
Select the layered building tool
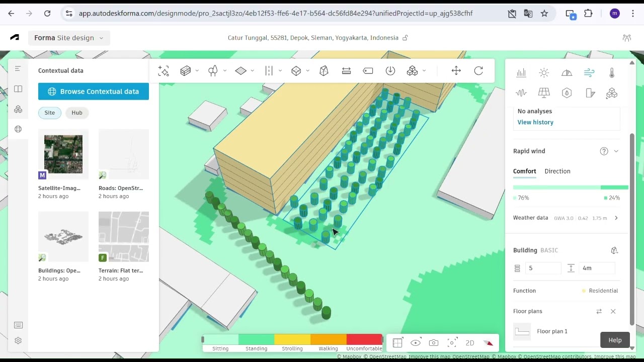coord(186,71)
